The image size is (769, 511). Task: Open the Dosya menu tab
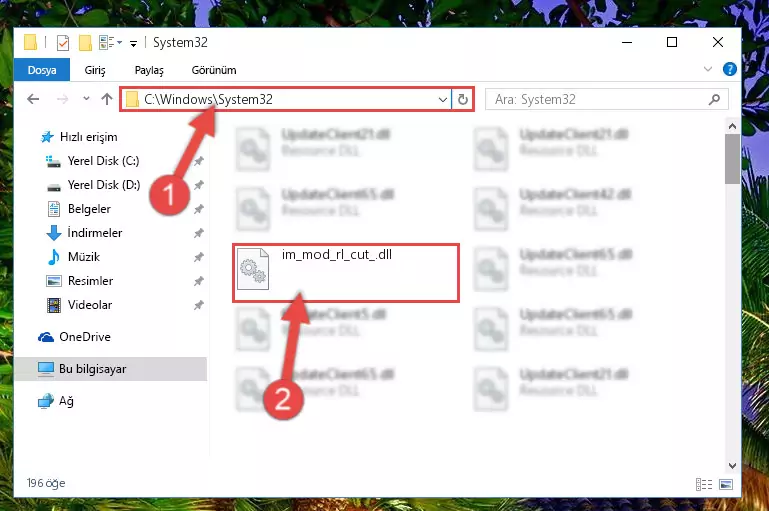tap(42, 70)
